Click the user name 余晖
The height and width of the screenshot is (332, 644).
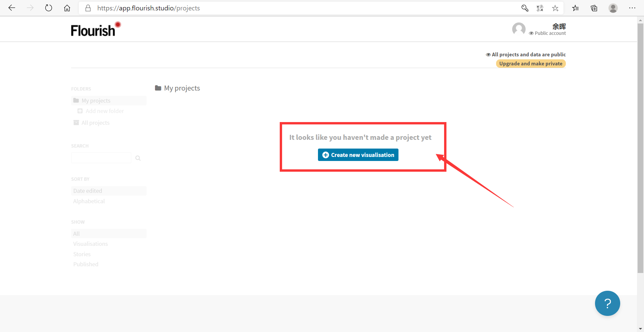click(559, 26)
